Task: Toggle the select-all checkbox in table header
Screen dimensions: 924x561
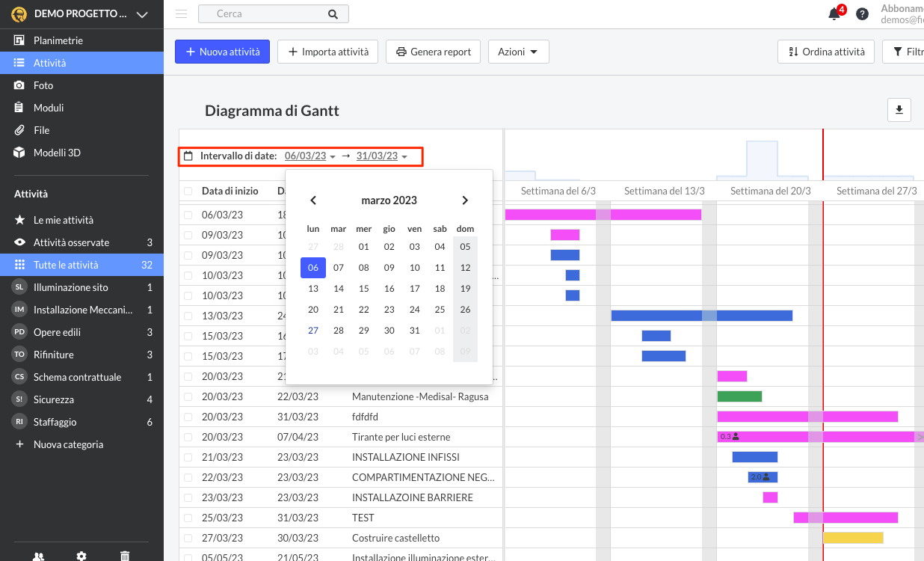Action: click(x=188, y=191)
